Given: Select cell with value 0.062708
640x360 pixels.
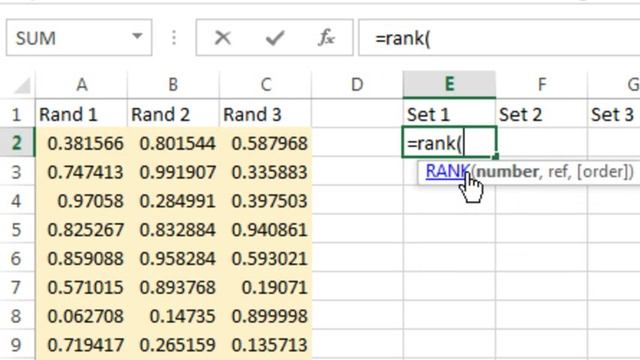Looking at the screenshot, I should (82, 316).
